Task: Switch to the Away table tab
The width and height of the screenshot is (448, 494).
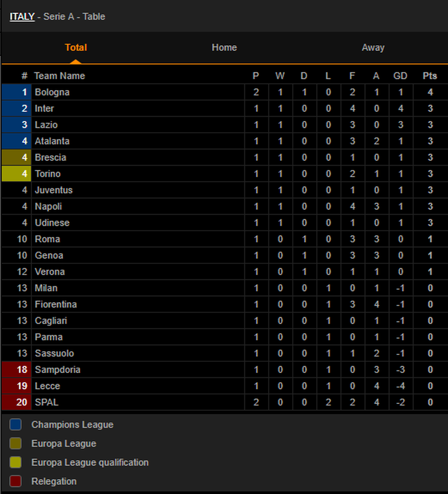Action: 373,47
